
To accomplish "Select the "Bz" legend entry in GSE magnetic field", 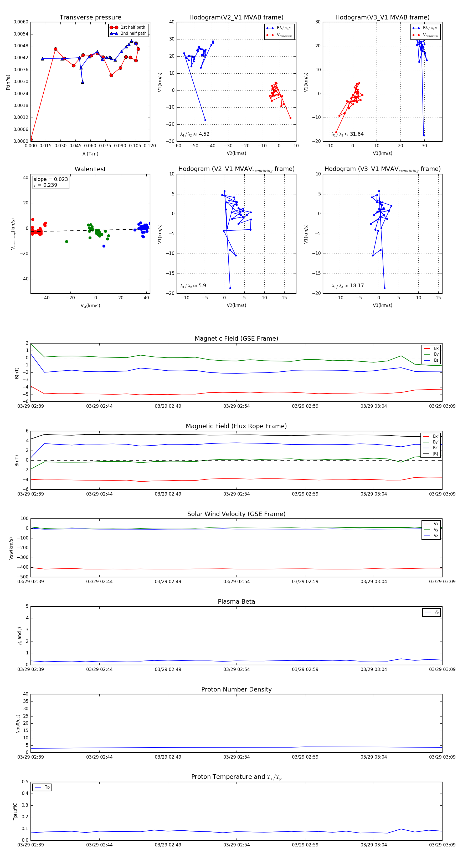I will pos(431,360).
